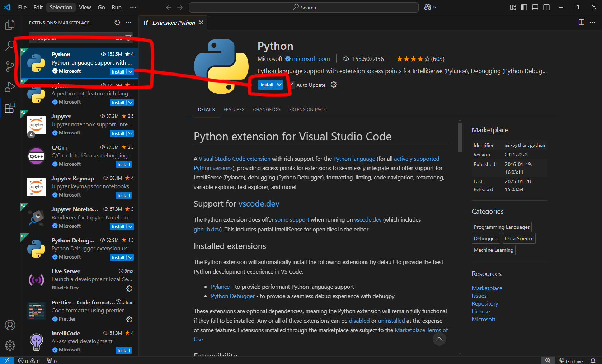The width and height of the screenshot is (602, 364).
Task: Open the Explorer view in activity bar
Action: pyautogui.click(x=10, y=25)
